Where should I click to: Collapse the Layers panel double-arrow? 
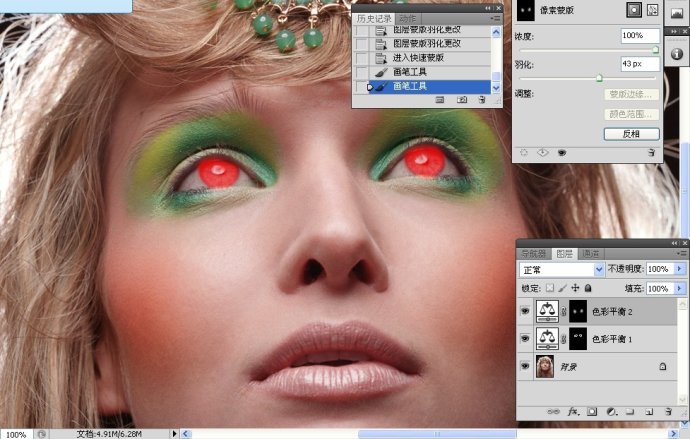[675, 243]
